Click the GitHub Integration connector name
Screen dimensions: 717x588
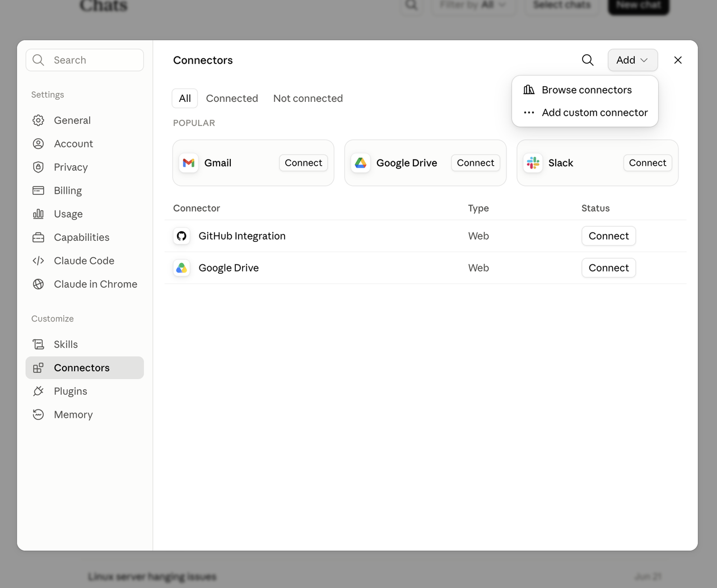point(242,236)
